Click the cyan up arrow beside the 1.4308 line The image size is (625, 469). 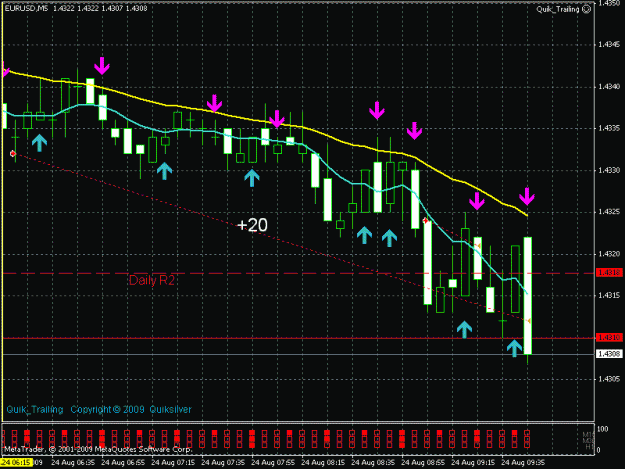514,348
